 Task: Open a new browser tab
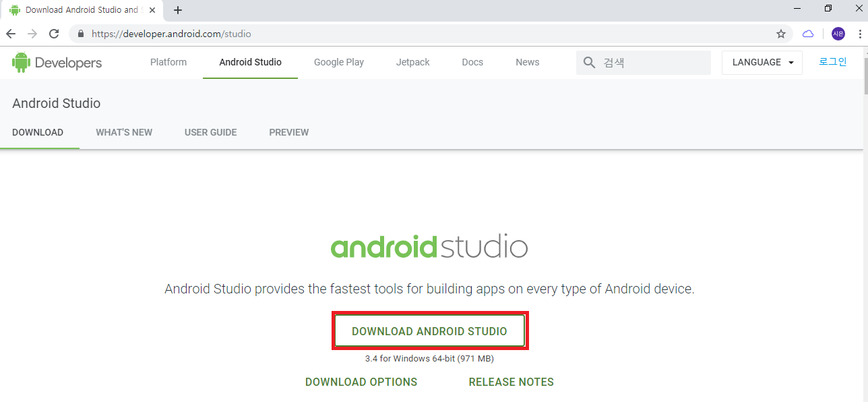tap(178, 10)
